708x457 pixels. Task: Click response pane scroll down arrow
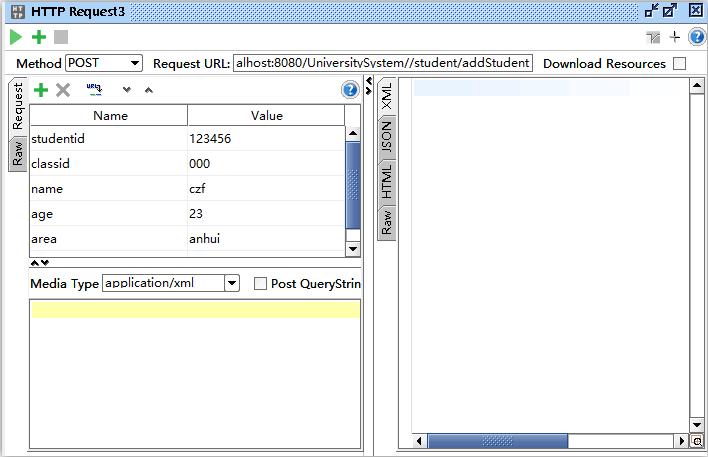(697, 425)
